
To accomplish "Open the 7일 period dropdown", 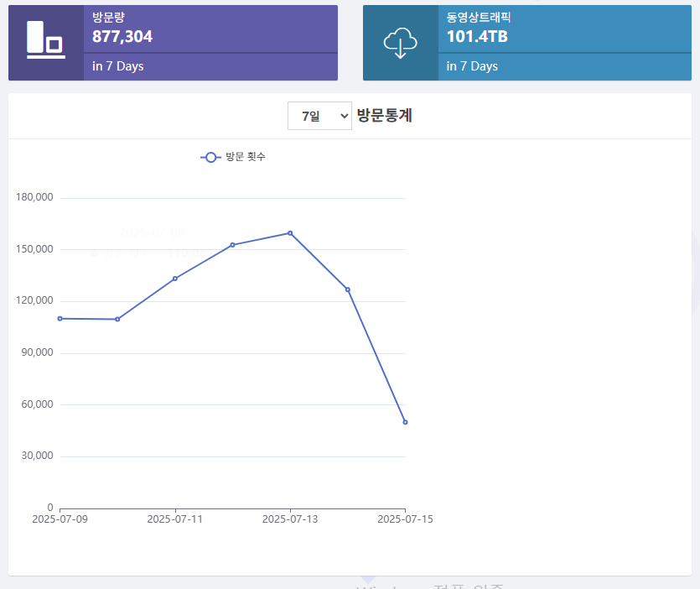I will (x=319, y=116).
